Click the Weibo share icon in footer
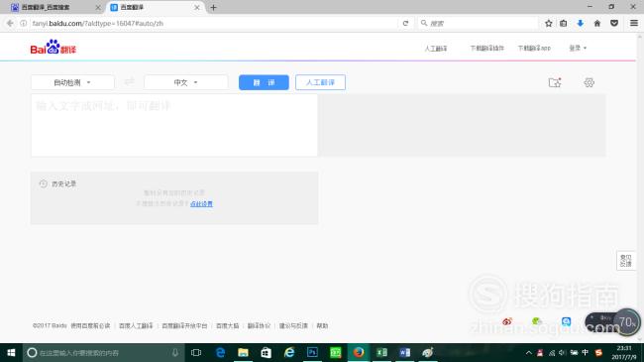Viewport: 644px width, 362px height. tap(507, 321)
